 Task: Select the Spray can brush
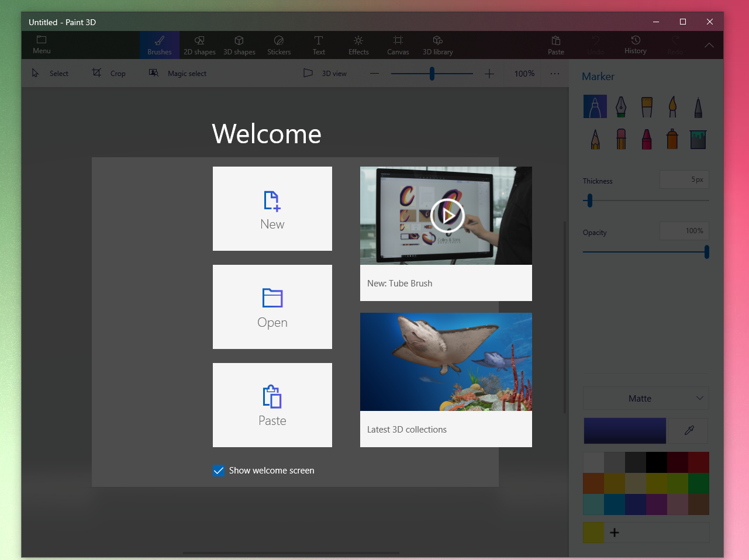(x=672, y=139)
